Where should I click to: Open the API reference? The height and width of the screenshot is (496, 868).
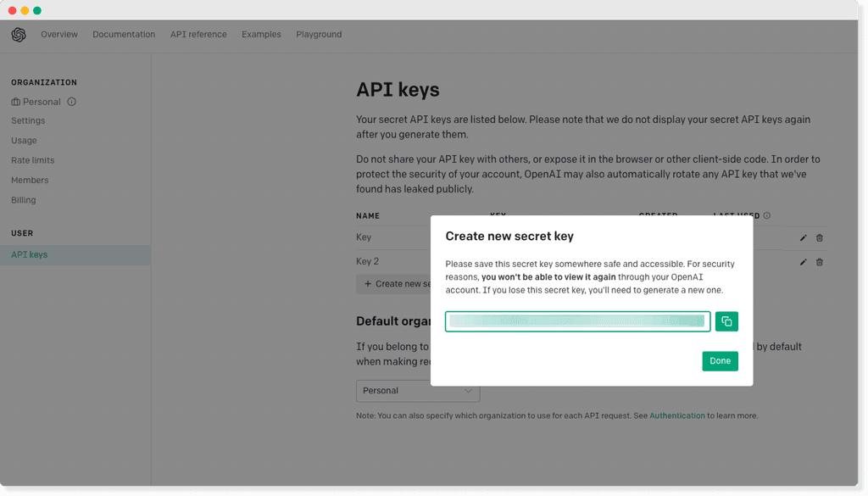[198, 34]
